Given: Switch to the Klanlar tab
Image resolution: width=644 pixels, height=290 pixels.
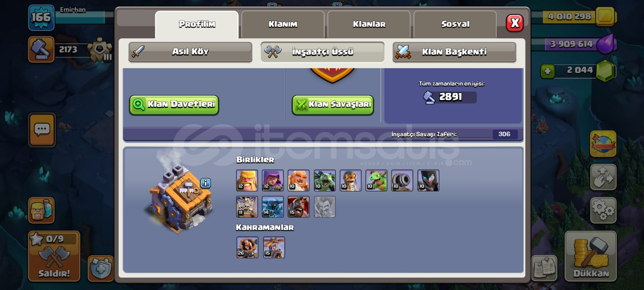Looking at the screenshot, I should [x=369, y=24].
